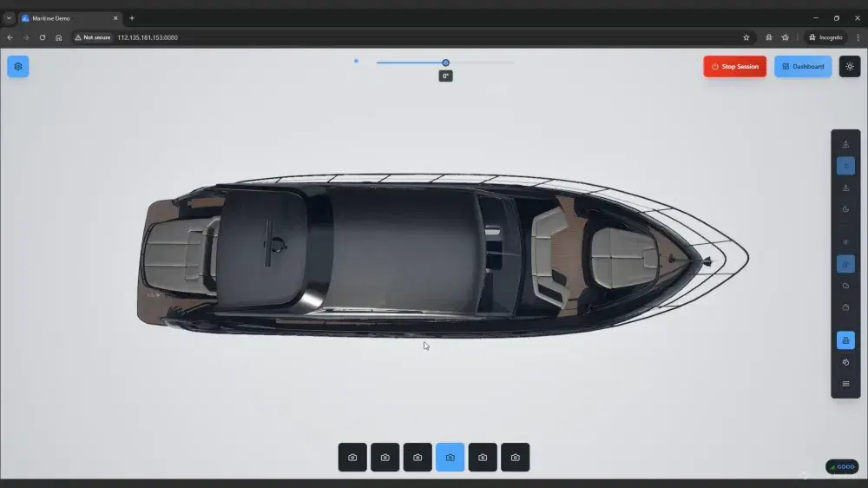Open the Dashboard
The image size is (868, 488).
pos(803,67)
